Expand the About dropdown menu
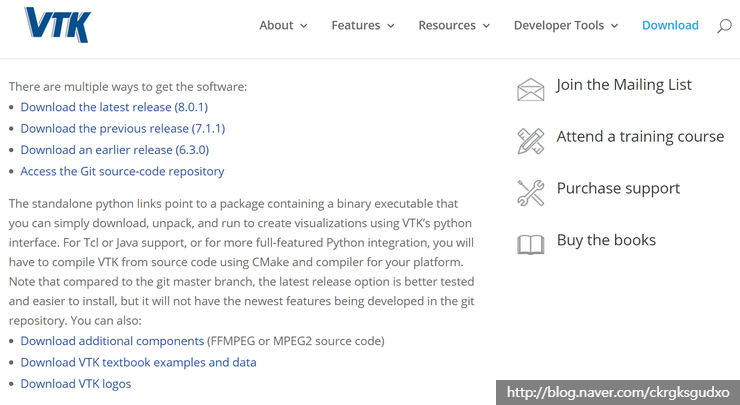Viewport: 740px width, 405px height. 284,26
